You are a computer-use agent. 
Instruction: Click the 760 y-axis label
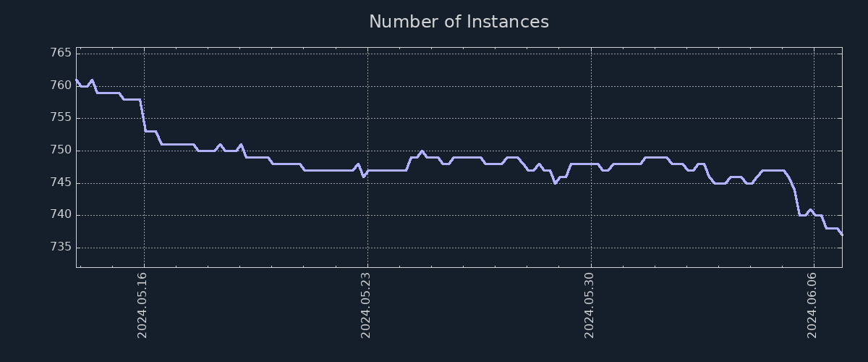[61, 85]
